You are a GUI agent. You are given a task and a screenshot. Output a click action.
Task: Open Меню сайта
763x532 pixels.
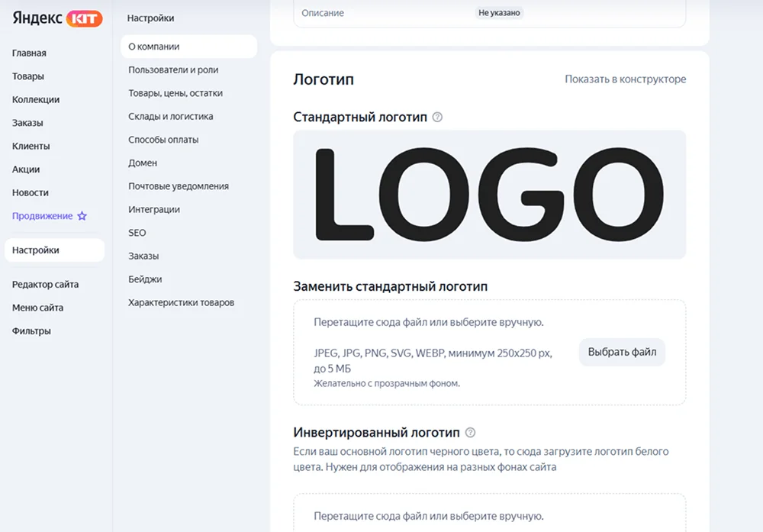[38, 308]
